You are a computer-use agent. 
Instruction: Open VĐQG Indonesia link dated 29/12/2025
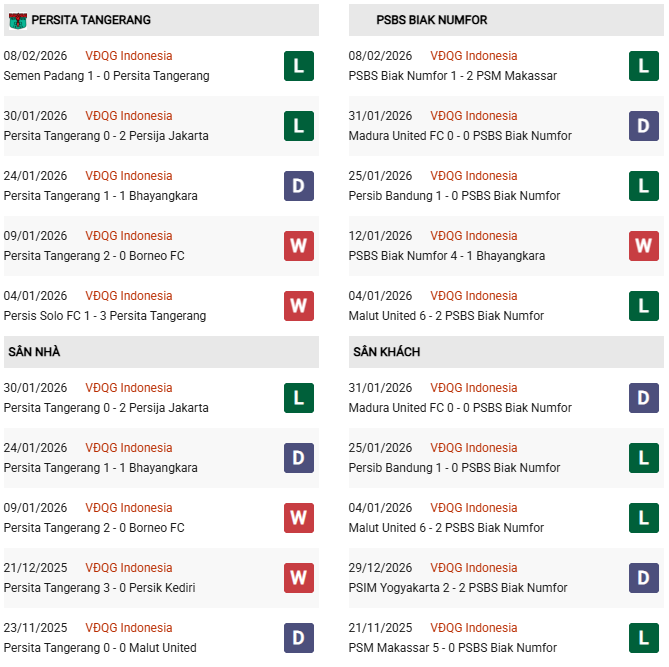click(x=473, y=568)
